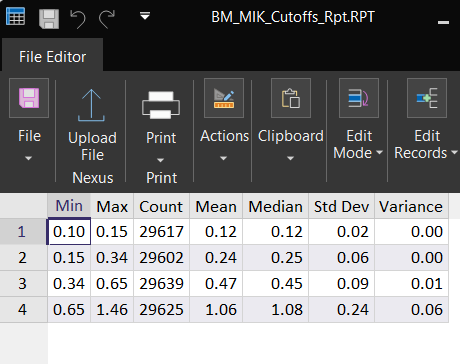Image resolution: width=460 pixels, height=364 pixels.
Task: Click the table application icon in title bar
Action: point(15,16)
